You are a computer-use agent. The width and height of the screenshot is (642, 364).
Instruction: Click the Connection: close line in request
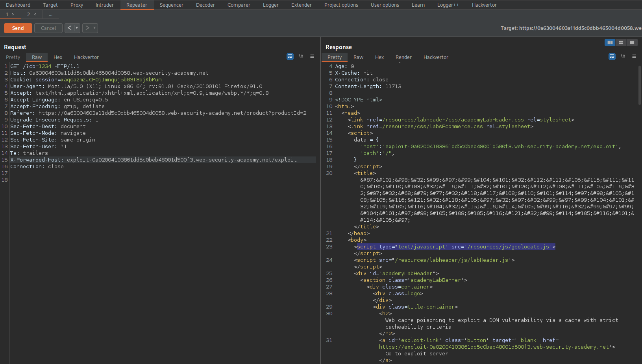pyautogui.click(x=37, y=167)
